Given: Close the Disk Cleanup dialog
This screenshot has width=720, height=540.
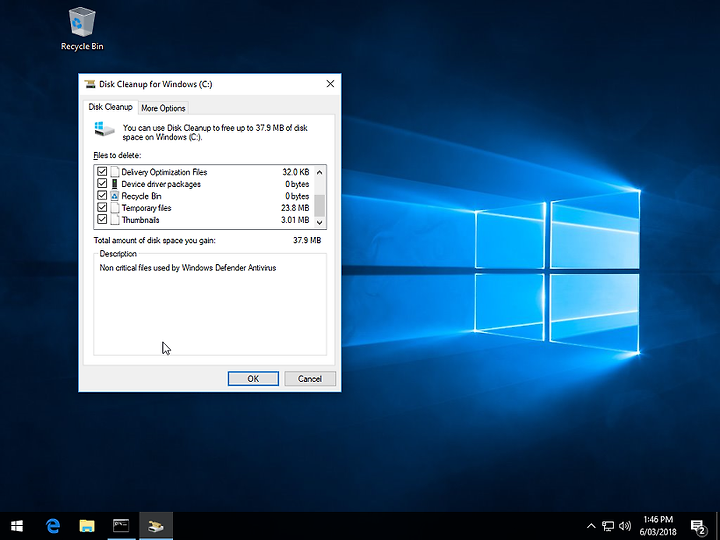Looking at the screenshot, I should coord(330,84).
